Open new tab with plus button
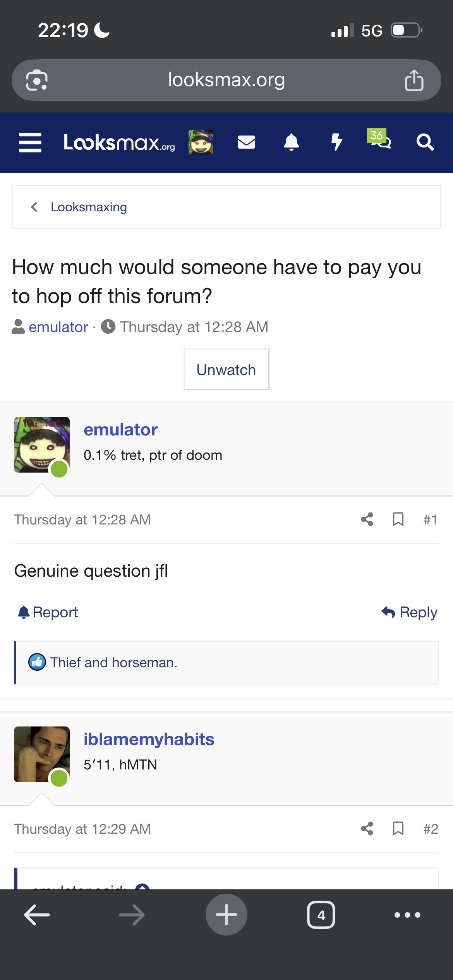This screenshot has height=980, width=453. [x=226, y=915]
